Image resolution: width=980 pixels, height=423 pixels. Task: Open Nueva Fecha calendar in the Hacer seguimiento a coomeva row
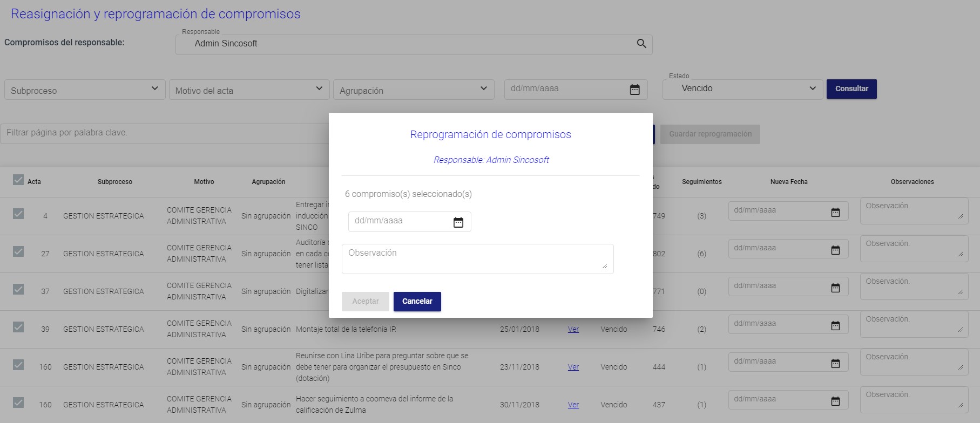coord(835,401)
